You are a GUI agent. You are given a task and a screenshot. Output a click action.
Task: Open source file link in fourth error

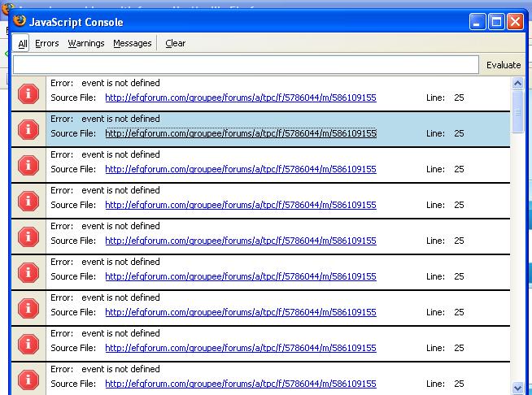[x=240, y=205]
